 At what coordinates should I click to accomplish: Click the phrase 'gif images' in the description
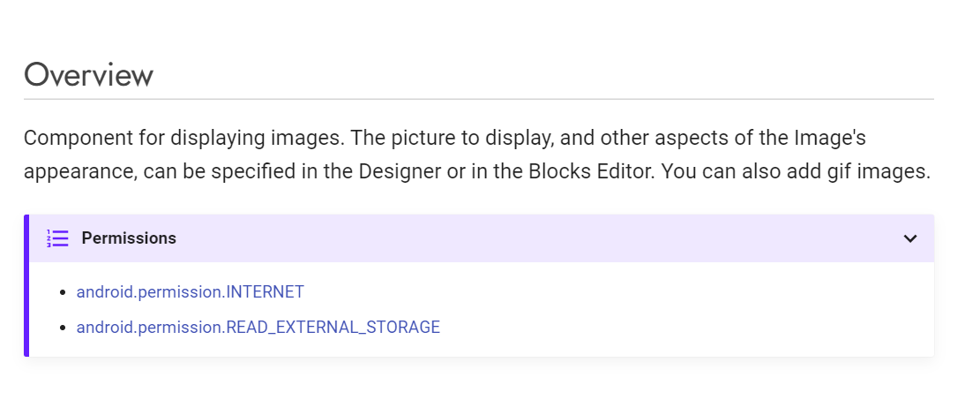click(x=881, y=171)
